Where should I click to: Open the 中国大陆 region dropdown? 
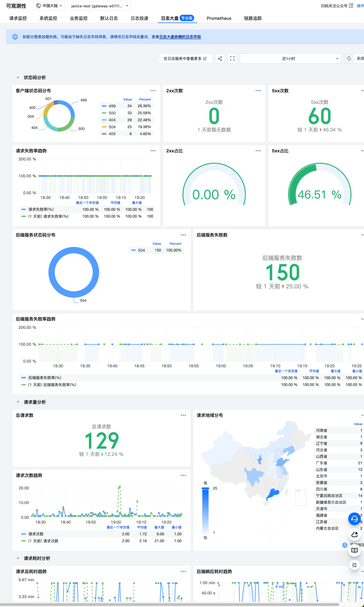pos(49,6)
